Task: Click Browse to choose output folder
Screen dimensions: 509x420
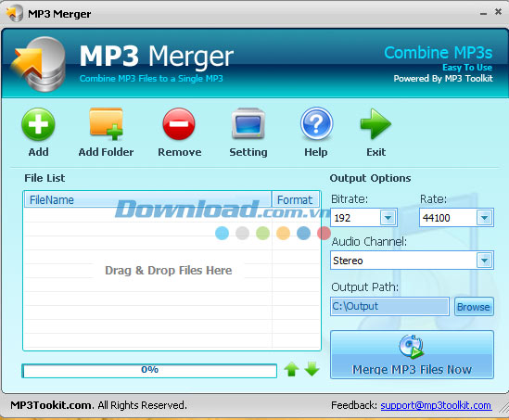Action: pyautogui.click(x=474, y=307)
